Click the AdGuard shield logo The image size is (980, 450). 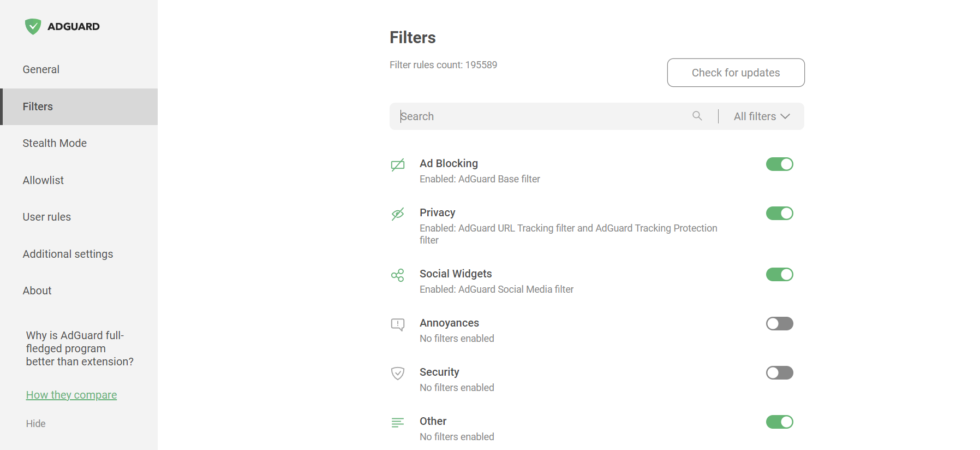pos(33,26)
